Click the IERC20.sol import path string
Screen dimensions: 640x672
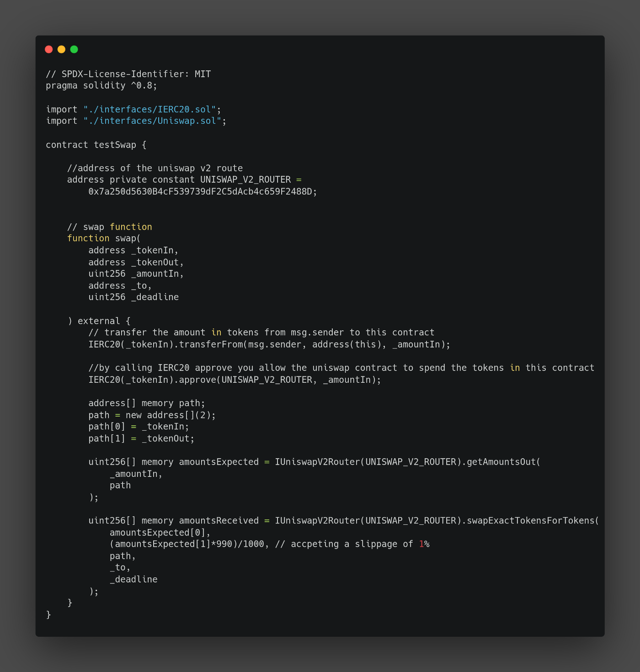click(149, 109)
